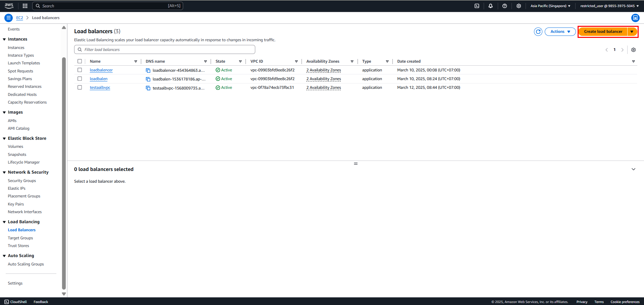Image resolution: width=644 pixels, height=305 pixels.
Task: Open Target Groups in sidebar
Action: point(20,238)
